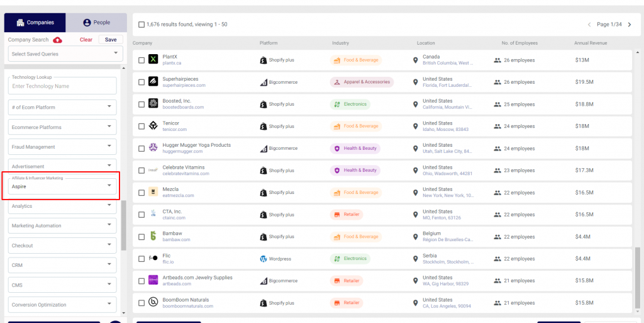Open the CMS filter dropdown
This screenshot has height=323, width=644.
62,285
